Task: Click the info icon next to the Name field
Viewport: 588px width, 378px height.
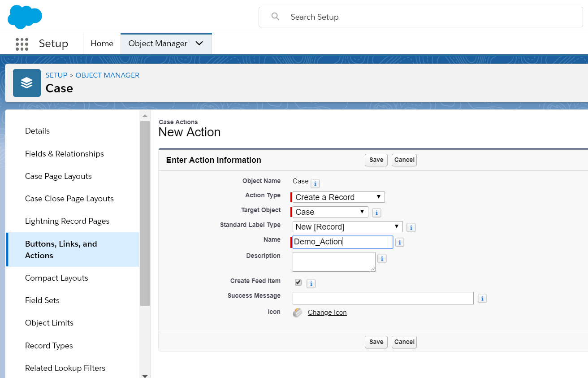Action: click(399, 242)
